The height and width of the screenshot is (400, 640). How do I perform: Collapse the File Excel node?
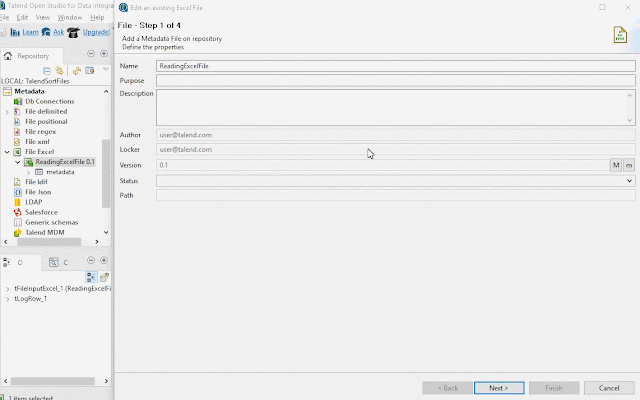[x=7, y=152]
